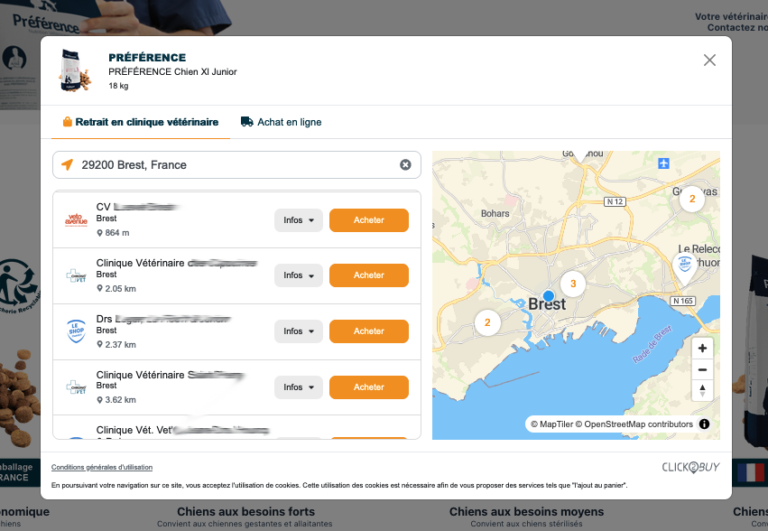Reset map bearing with compass button
This screenshot has width=768, height=531.
click(702, 390)
